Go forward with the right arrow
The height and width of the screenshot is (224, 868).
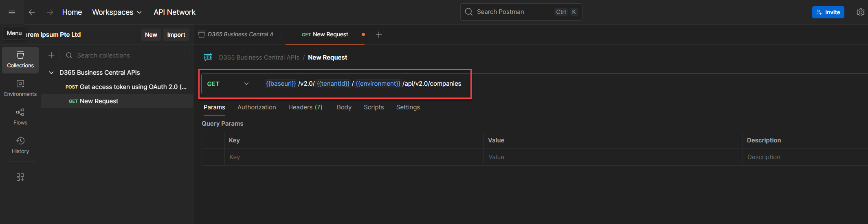(50, 12)
